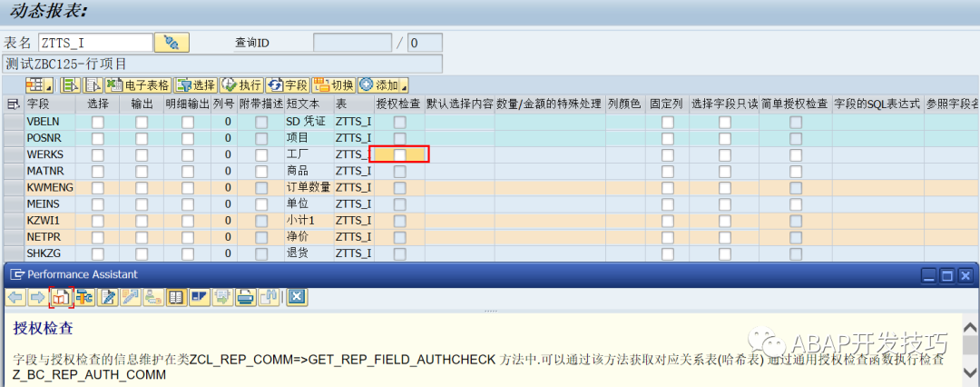Screen dimensions: 980x387
Task: Maximize the Performance Assistant window
Action: [x=948, y=274]
